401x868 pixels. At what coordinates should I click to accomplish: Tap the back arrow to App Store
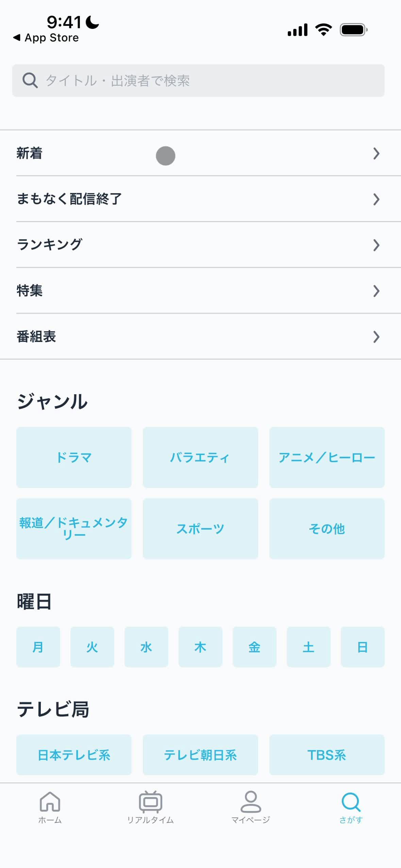coord(16,37)
